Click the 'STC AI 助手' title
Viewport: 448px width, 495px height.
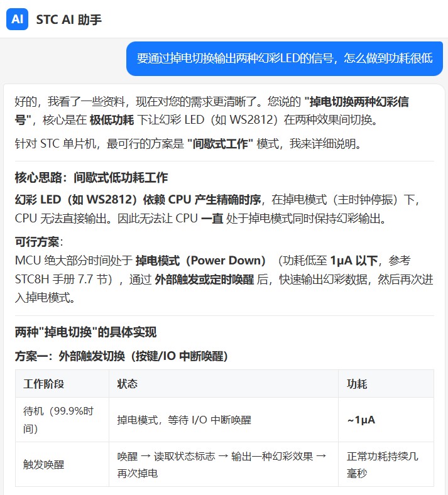click(69, 19)
